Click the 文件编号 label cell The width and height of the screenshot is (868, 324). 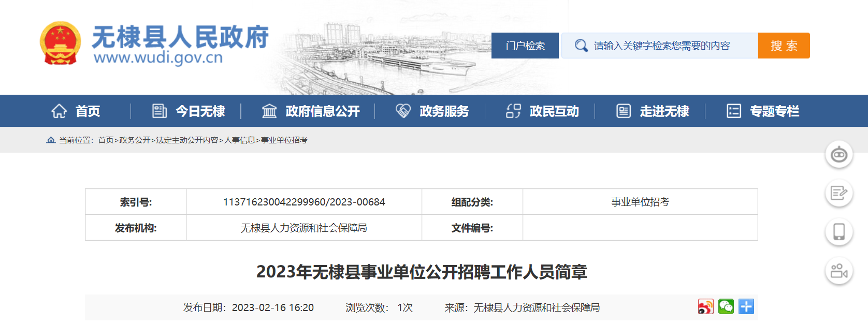(472, 228)
